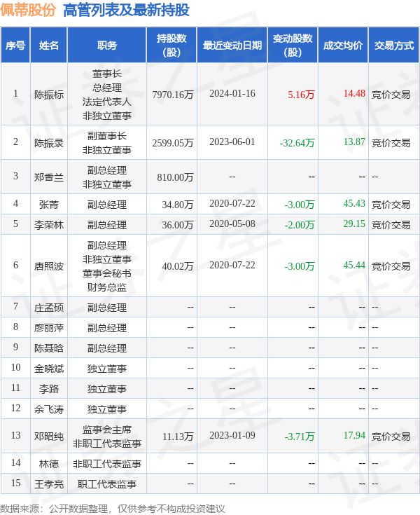
Task: Select the 最近变动日期 column header
Action: [232, 46]
